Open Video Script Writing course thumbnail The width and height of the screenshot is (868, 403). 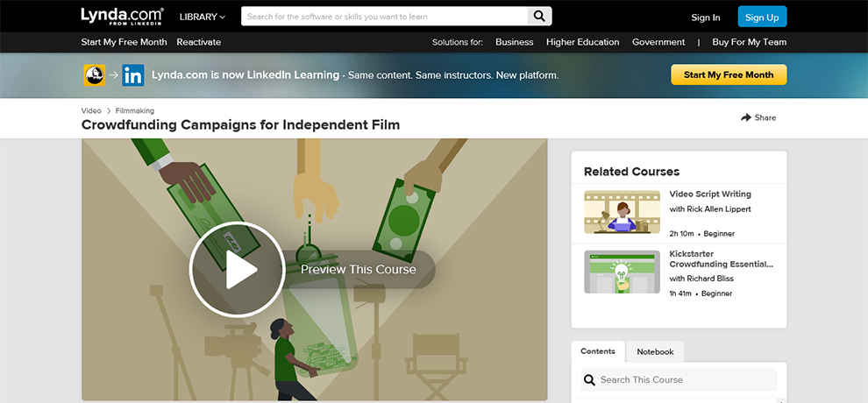[x=622, y=212]
